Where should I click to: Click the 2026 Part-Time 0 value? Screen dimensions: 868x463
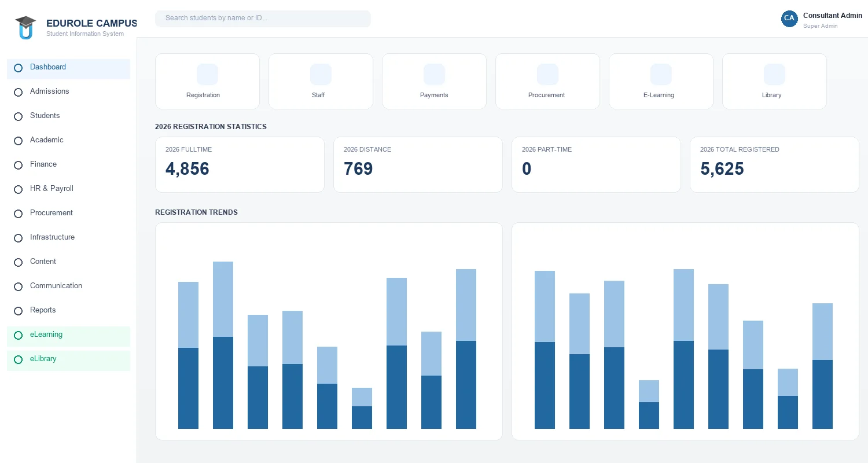[x=527, y=169]
